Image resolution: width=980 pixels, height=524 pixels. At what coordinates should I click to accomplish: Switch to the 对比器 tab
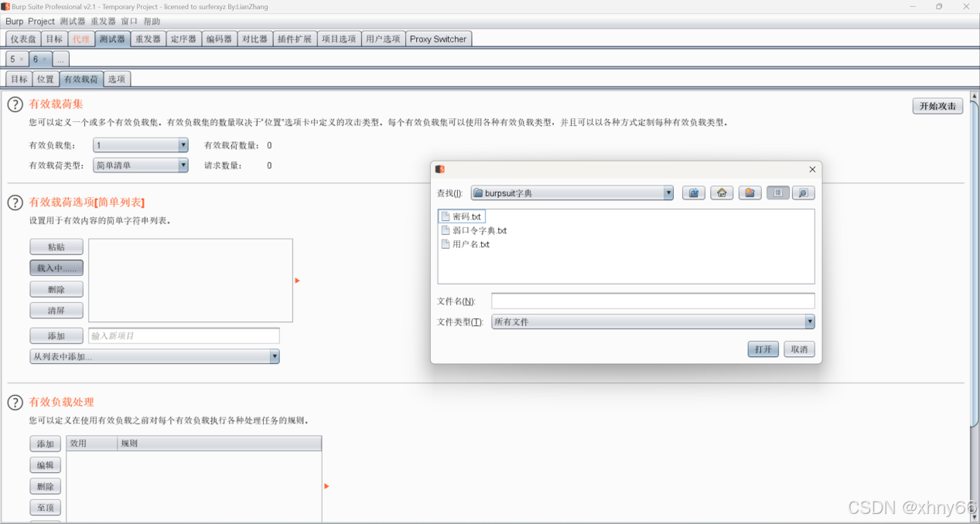(x=254, y=39)
